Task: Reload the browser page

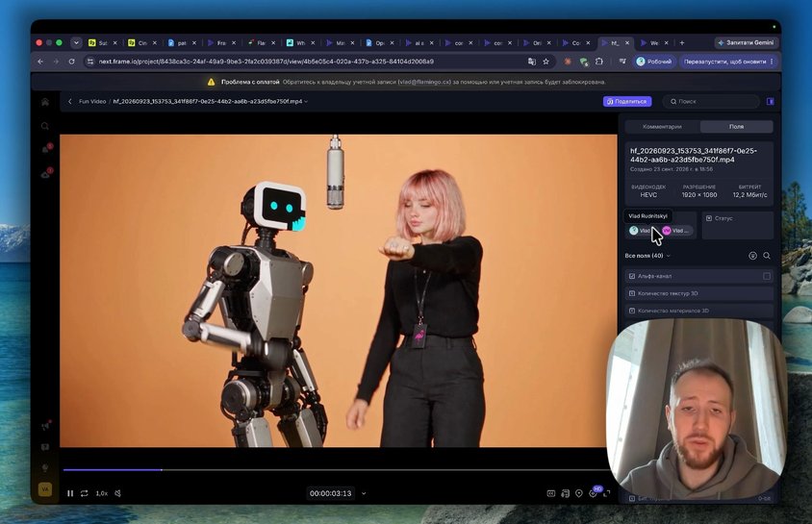Action: tap(71, 62)
